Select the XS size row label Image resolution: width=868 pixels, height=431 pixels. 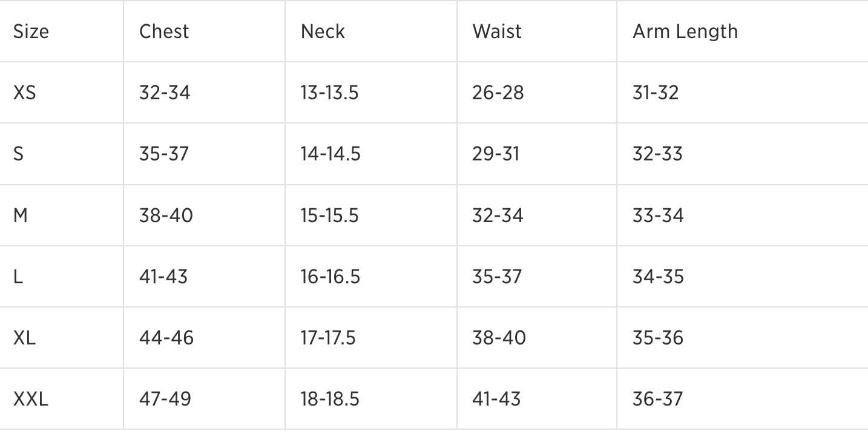pyautogui.click(x=25, y=93)
